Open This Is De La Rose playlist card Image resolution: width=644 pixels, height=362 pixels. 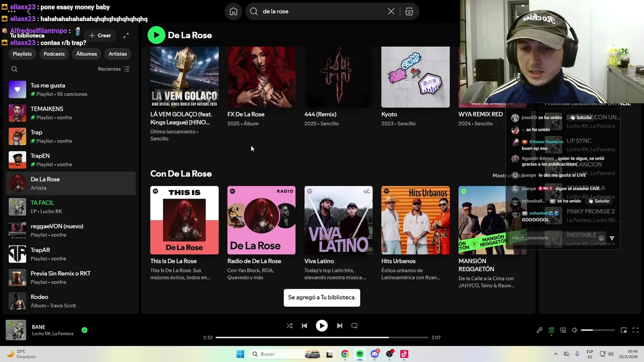(184, 233)
